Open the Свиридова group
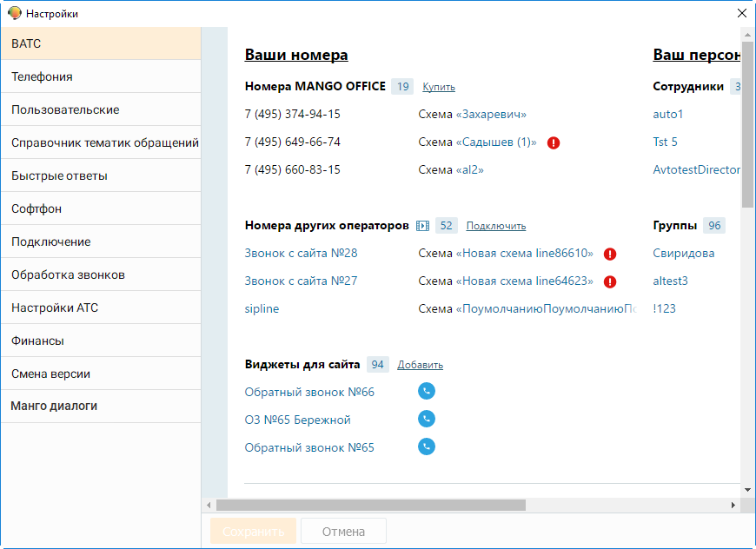Viewport: 756px width, 549px height. tap(684, 253)
